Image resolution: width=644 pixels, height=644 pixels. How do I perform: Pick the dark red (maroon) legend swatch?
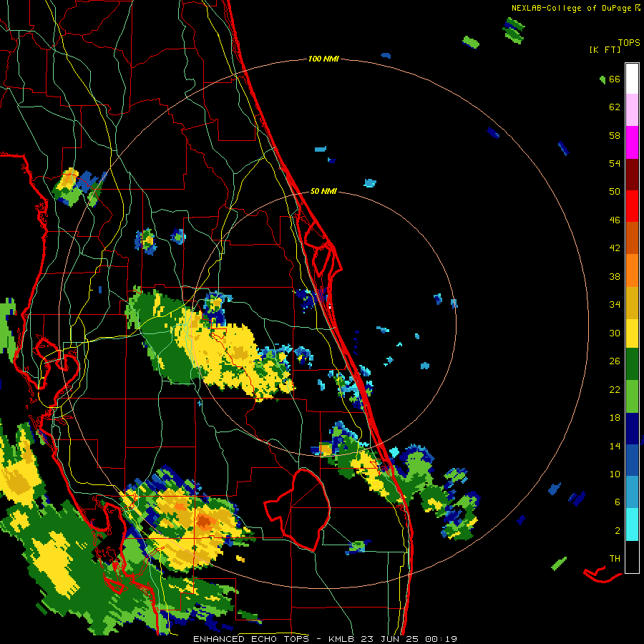(x=632, y=175)
